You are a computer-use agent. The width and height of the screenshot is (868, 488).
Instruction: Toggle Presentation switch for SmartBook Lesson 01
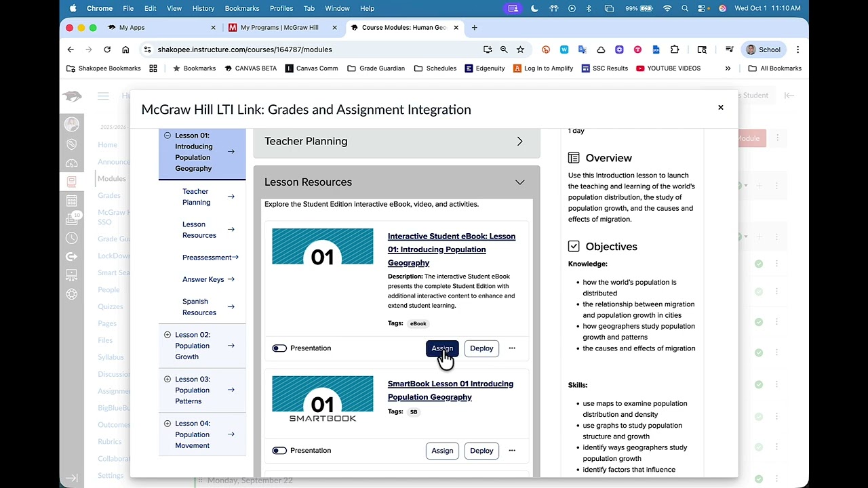[x=279, y=451]
